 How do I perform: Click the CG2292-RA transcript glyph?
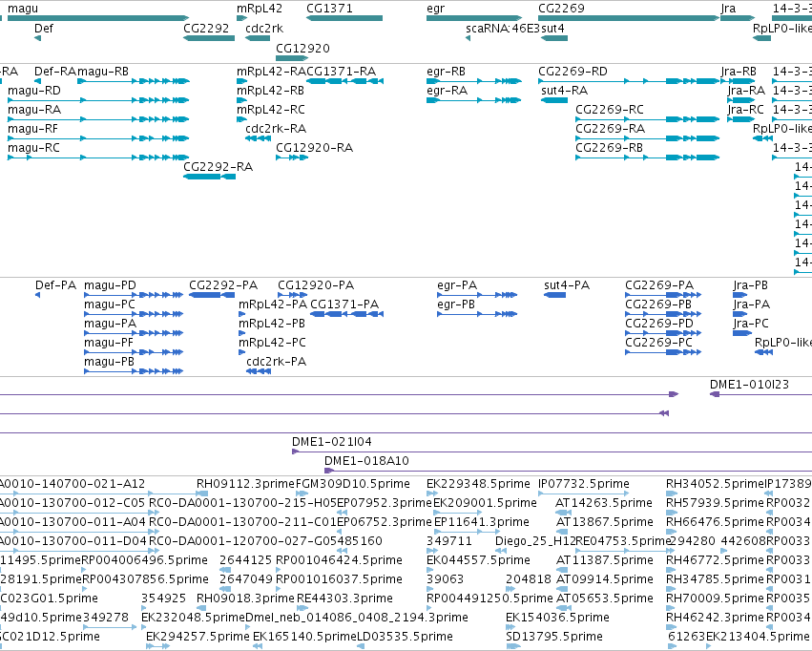coord(209,177)
